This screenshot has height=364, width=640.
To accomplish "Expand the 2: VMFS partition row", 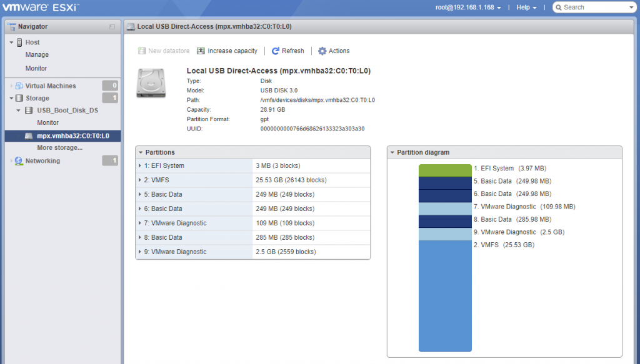I will pyautogui.click(x=140, y=180).
